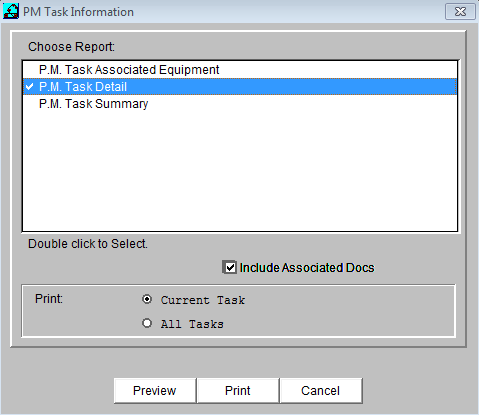Click the Print: label in options group
This screenshot has width=479, height=415.
click(49, 299)
